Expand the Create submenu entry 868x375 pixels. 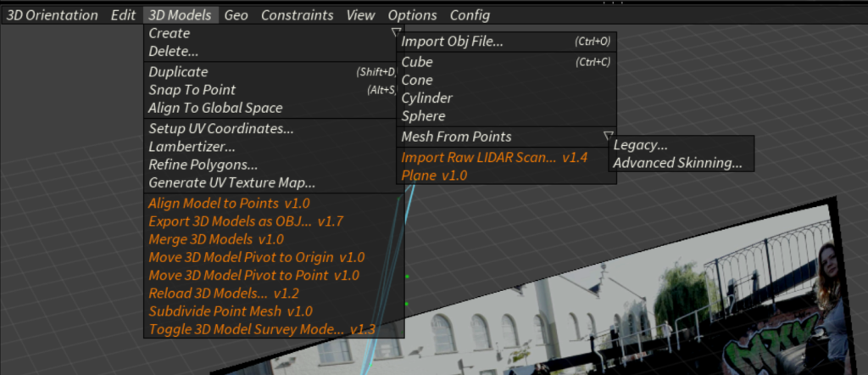pyautogui.click(x=274, y=33)
